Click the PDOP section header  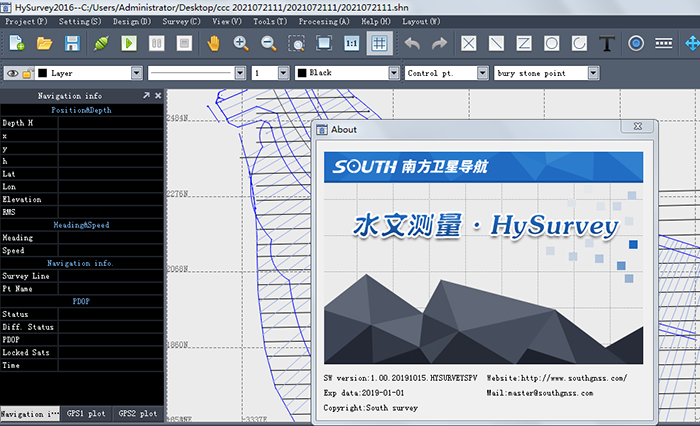point(82,301)
